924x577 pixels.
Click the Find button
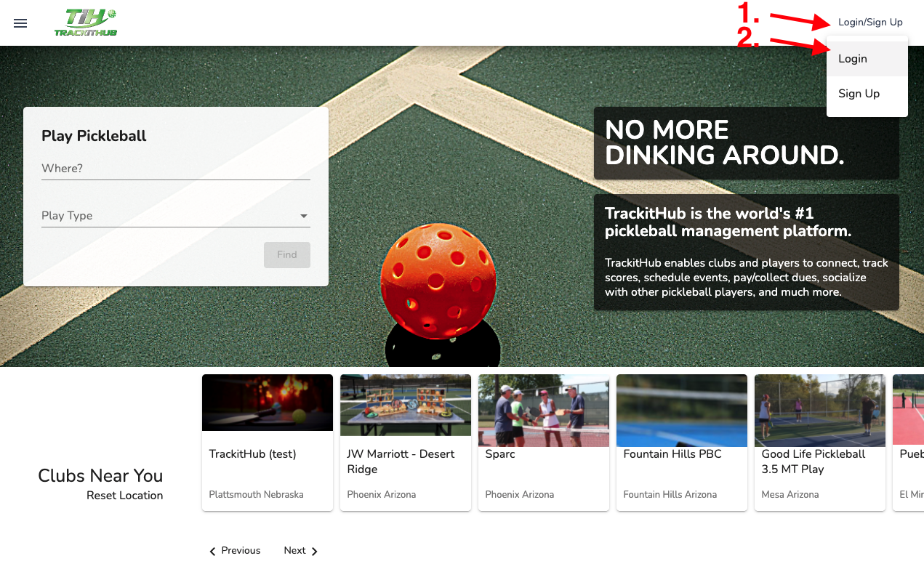point(287,255)
